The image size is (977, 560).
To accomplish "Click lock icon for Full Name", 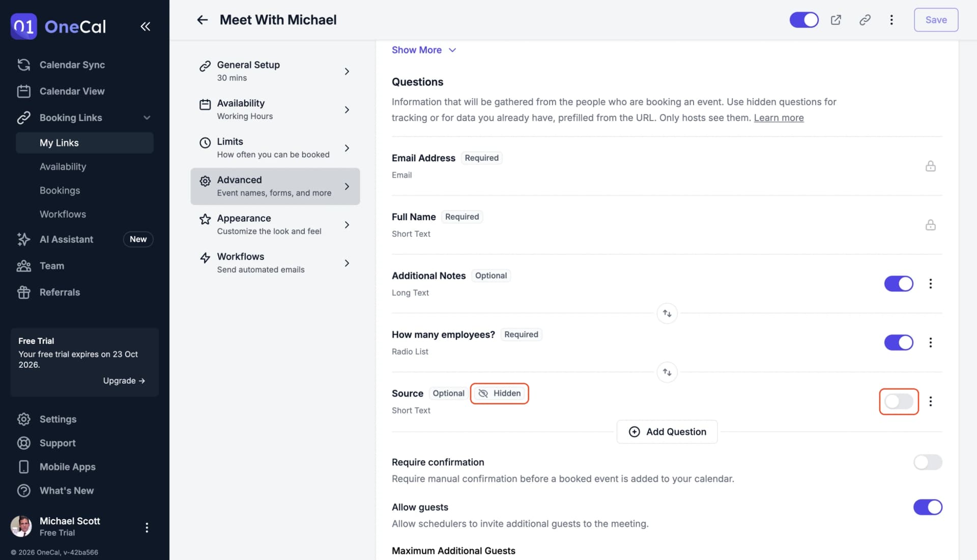I will [931, 225].
